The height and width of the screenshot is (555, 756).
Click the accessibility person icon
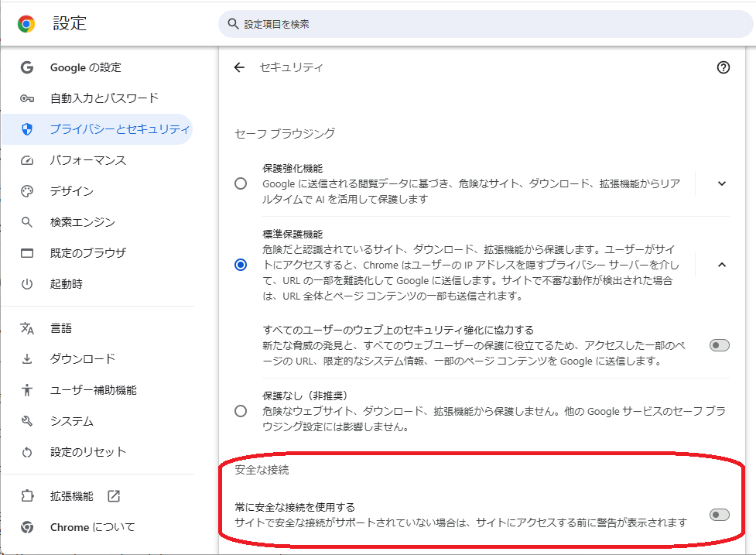[x=27, y=390]
